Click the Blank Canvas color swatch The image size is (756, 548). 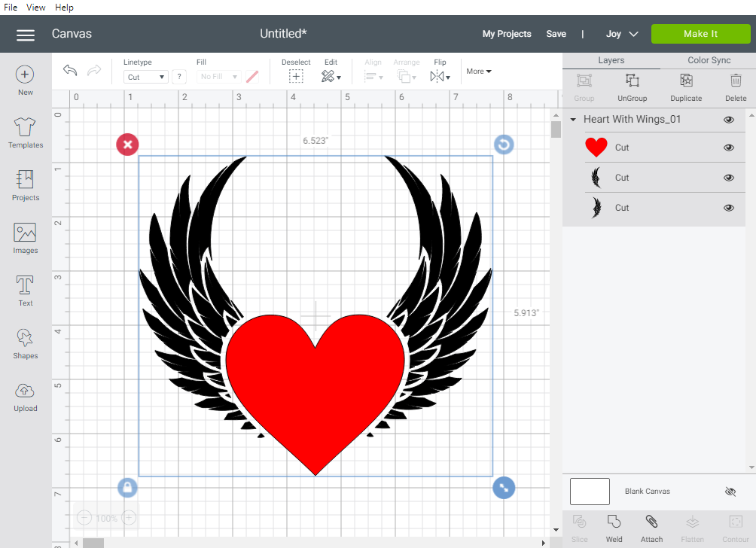[x=590, y=491]
